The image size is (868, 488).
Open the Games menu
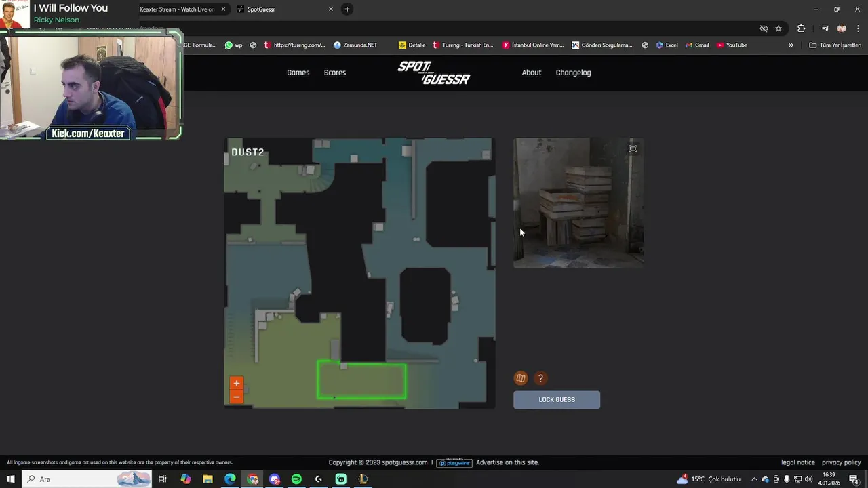[x=298, y=73]
